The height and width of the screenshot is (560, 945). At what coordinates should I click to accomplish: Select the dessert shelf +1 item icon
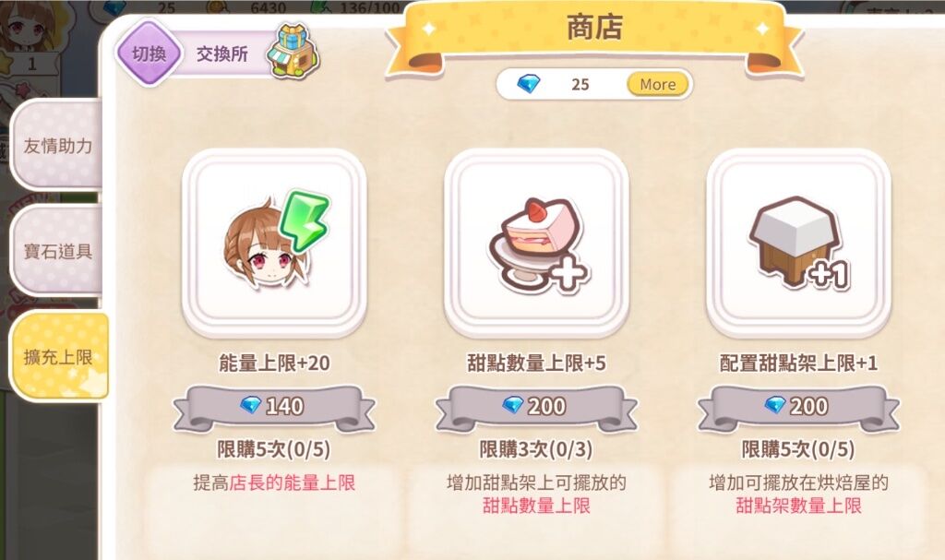[x=798, y=243]
